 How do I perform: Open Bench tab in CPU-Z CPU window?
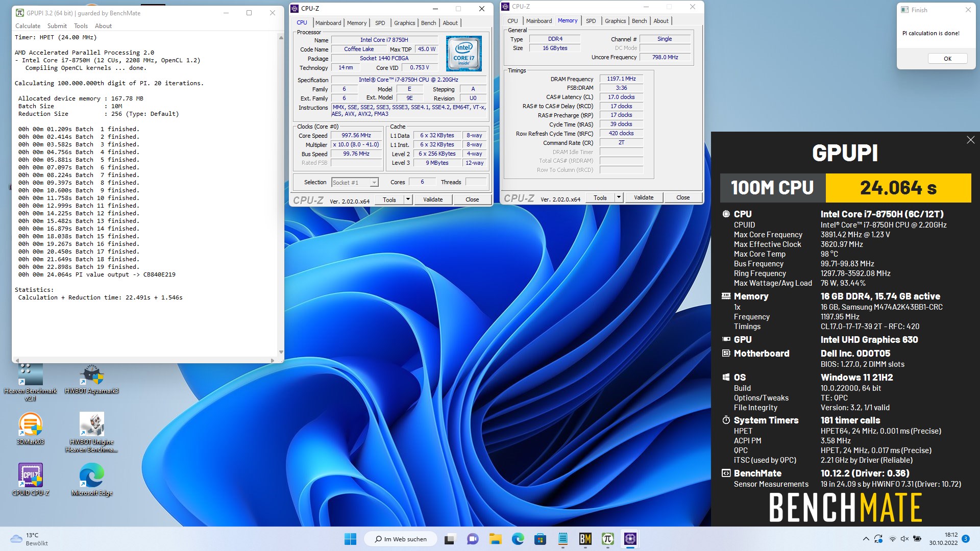pyautogui.click(x=429, y=23)
